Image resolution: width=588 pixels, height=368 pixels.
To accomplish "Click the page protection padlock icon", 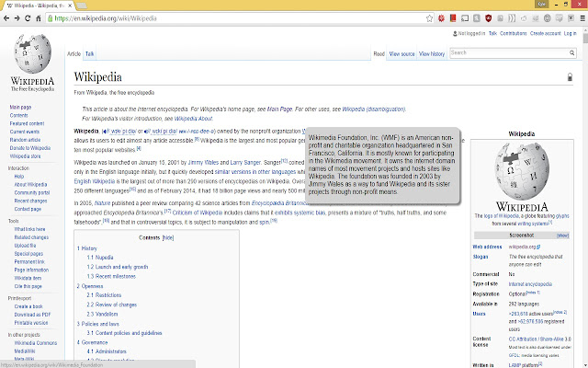I will (x=570, y=77).
